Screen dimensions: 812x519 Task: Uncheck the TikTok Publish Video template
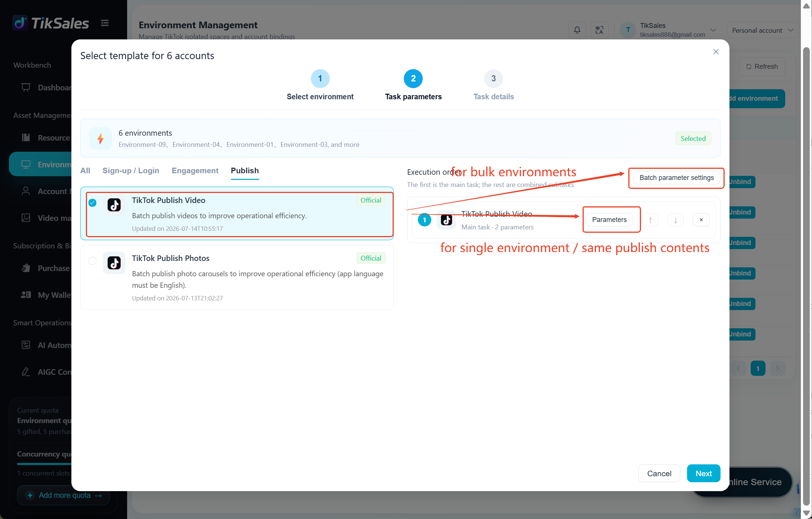[93, 203]
